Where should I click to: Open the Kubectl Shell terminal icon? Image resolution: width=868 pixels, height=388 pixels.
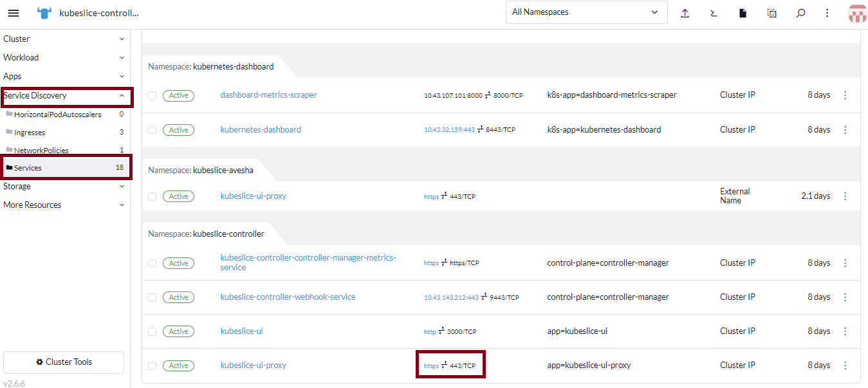(x=714, y=13)
